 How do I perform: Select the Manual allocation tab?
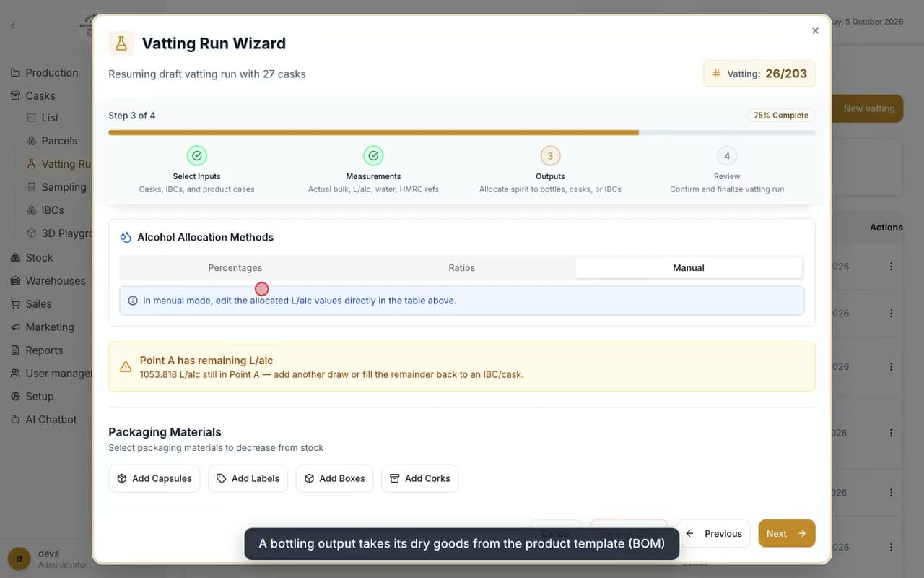click(x=689, y=267)
